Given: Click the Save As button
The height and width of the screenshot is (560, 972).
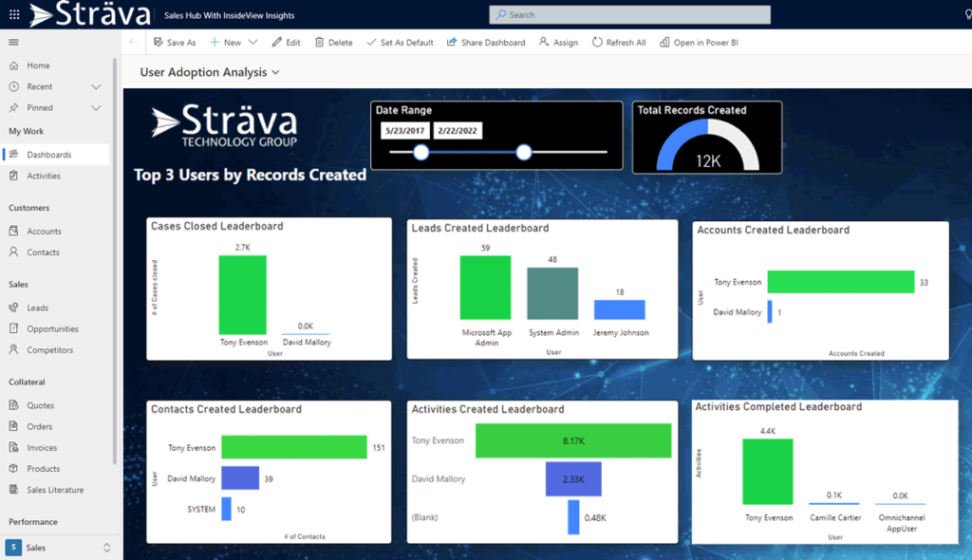Looking at the screenshot, I should click(x=174, y=43).
